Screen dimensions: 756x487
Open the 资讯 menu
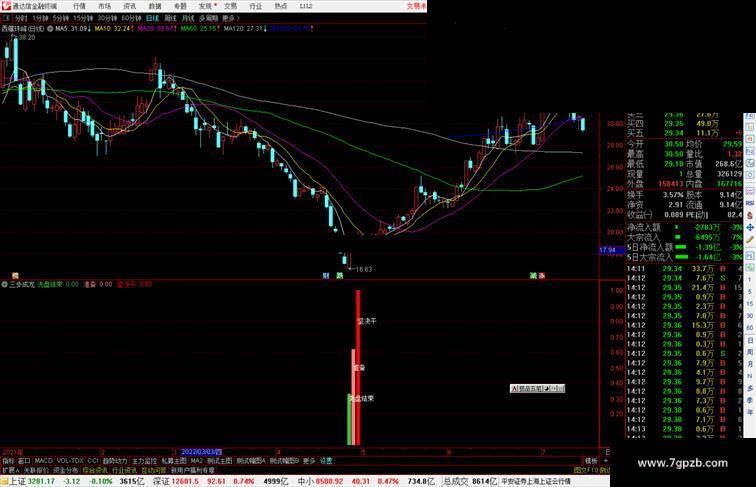pos(129,6)
